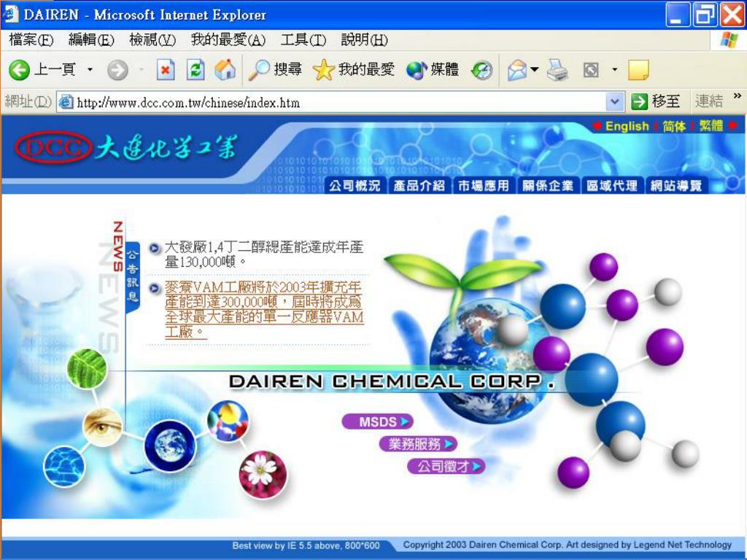Click the gray toolbar icon beside the printer
747x560 pixels.
tap(591, 71)
